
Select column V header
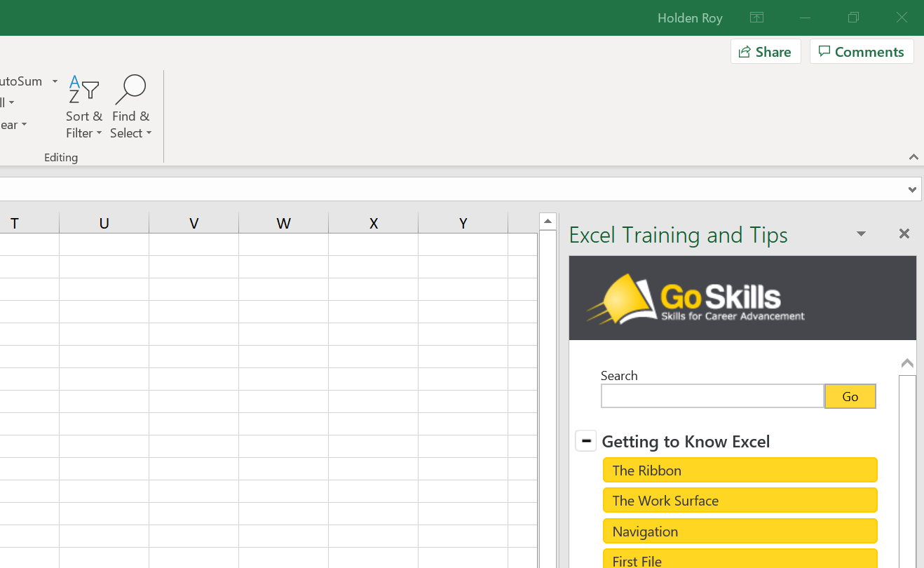click(x=194, y=223)
